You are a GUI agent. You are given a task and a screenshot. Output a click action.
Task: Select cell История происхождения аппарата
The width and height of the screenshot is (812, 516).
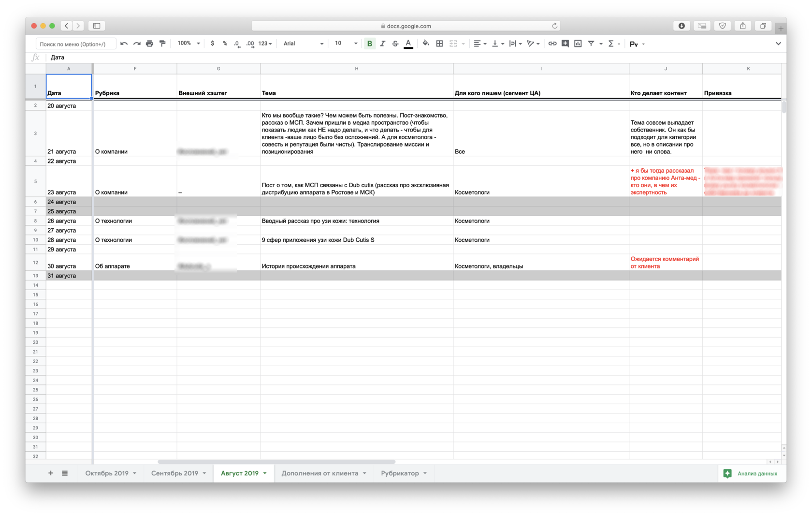pos(357,263)
